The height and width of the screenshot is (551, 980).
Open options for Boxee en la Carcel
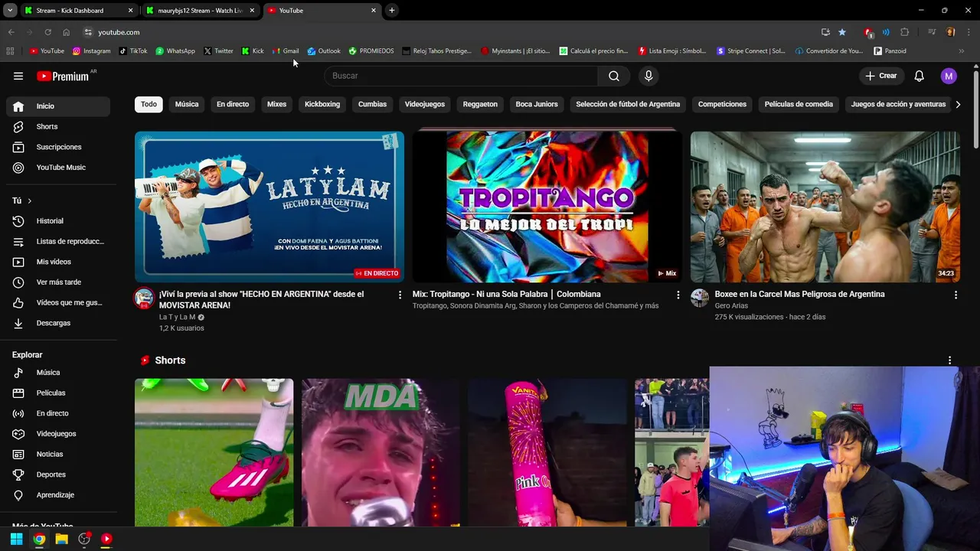coord(955,295)
